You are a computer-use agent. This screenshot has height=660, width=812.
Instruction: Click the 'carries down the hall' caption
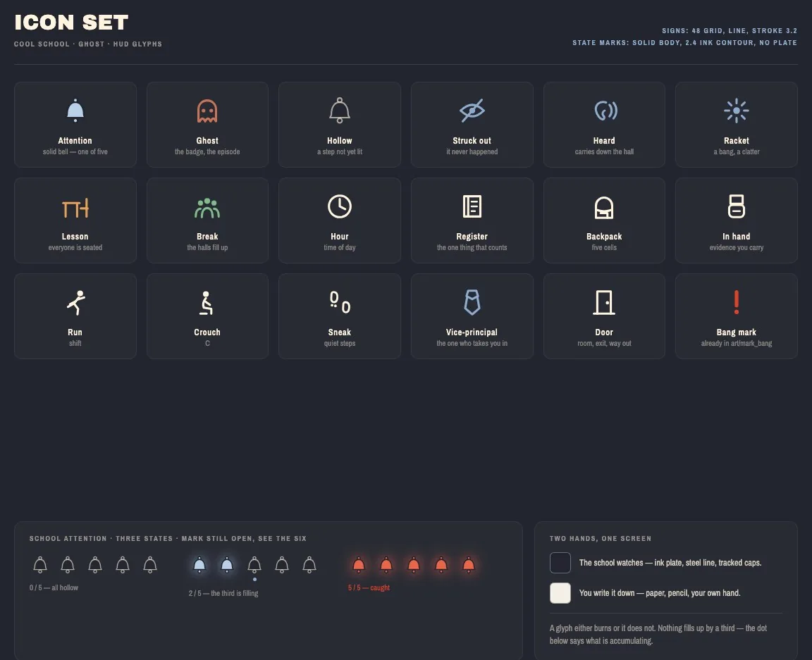[604, 151]
